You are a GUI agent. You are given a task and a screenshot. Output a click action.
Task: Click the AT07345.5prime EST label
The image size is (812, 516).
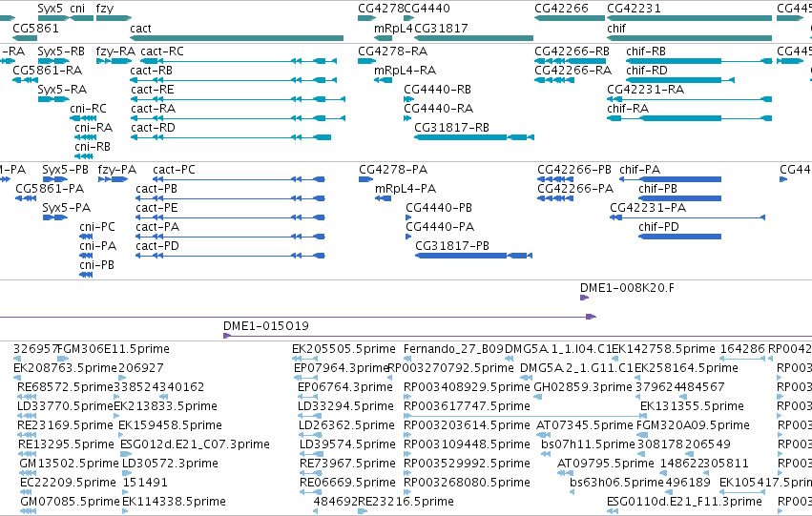click(585, 425)
